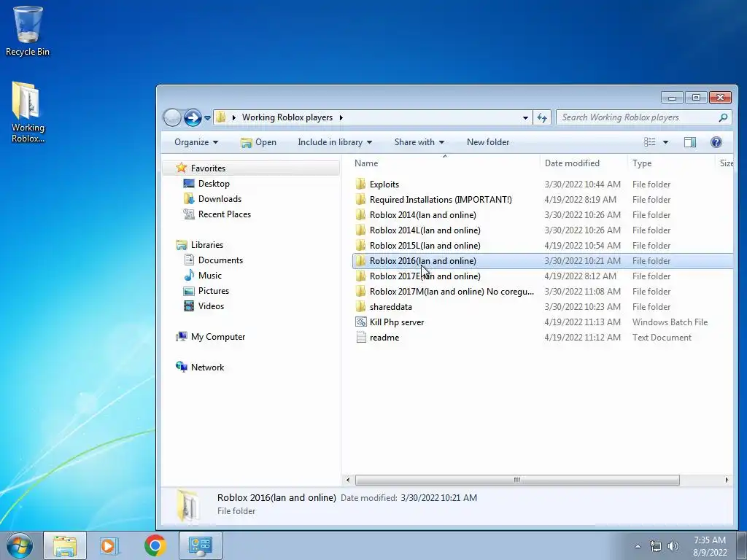The height and width of the screenshot is (560, 747).
Task: Open the Share with menu
Action: click(419, 142)
